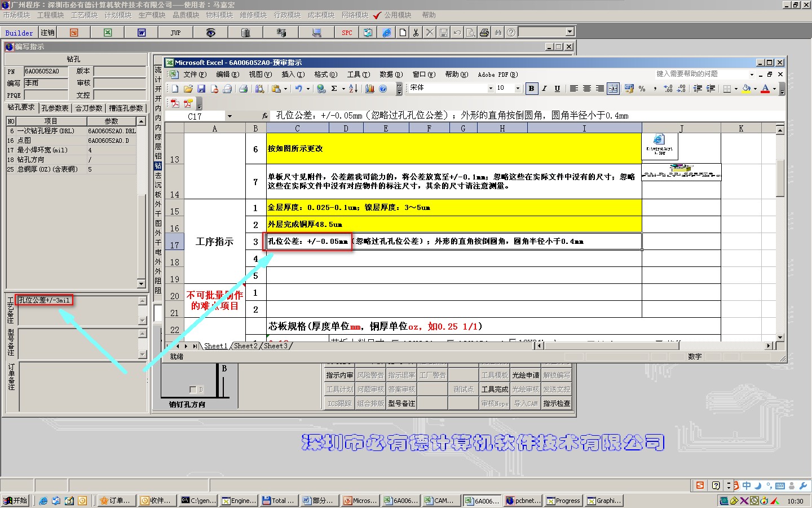Open the Adobe PDF menu in Excel
The image size is (812, 508).
pyautogui.click(x=497, y=75)
